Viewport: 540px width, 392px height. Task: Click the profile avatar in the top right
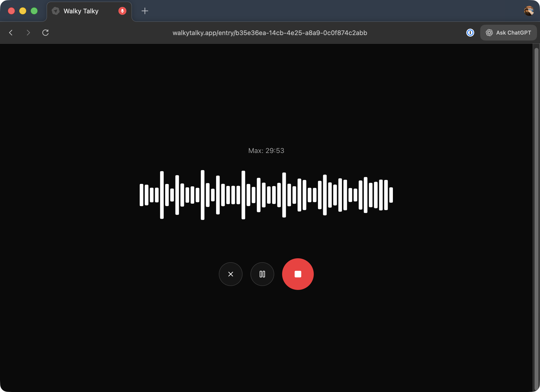pos(529,11)
